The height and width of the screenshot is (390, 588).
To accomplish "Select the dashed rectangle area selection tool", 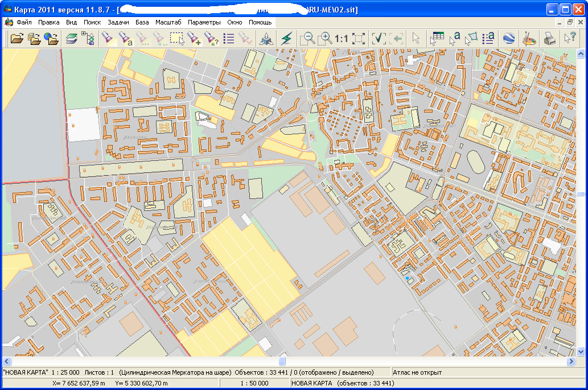I will tap(176, 39).
